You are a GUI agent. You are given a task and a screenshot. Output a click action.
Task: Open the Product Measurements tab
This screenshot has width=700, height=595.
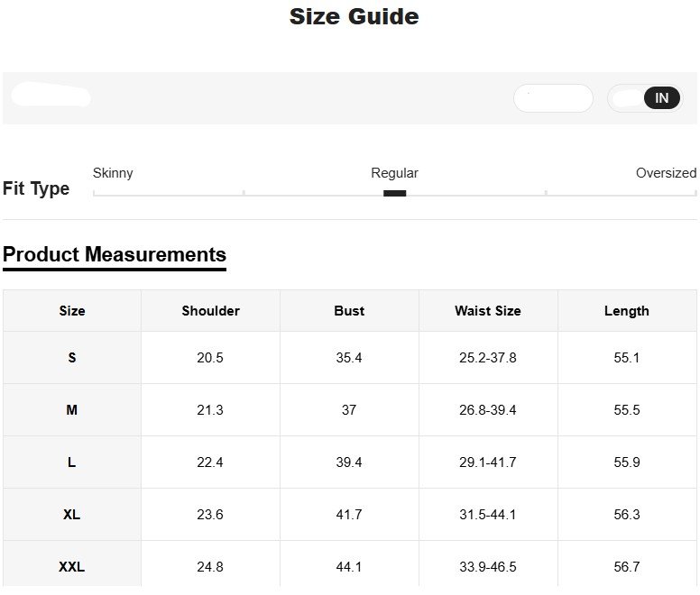115,254
